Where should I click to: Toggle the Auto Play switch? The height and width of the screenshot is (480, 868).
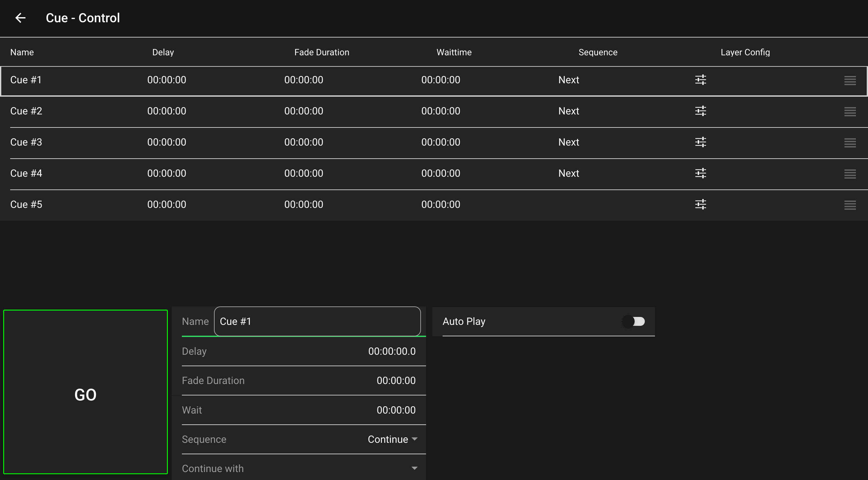tap(634, 321)
